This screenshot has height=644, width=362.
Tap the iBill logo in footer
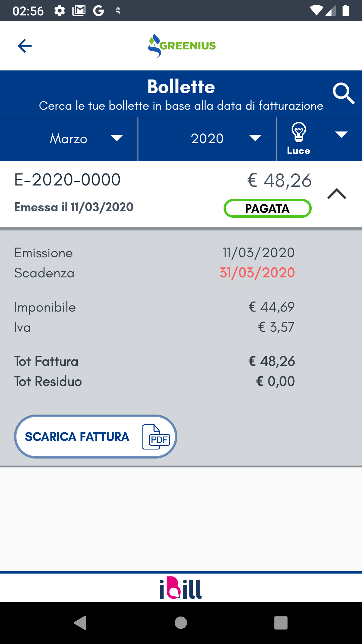[x=181, y=588]
